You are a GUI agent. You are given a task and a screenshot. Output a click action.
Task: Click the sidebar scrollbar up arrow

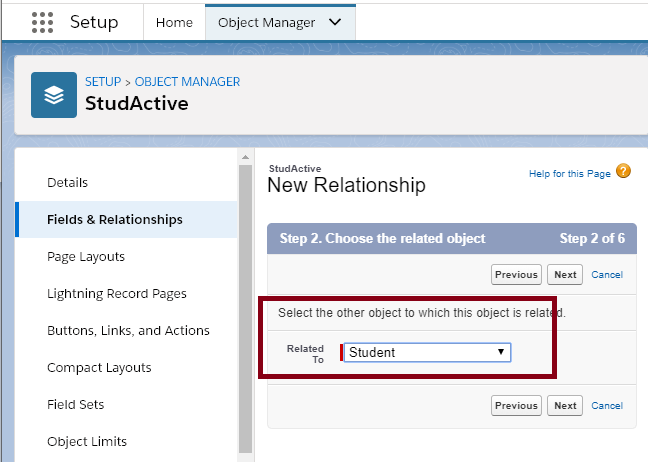(x=245, y=157)
